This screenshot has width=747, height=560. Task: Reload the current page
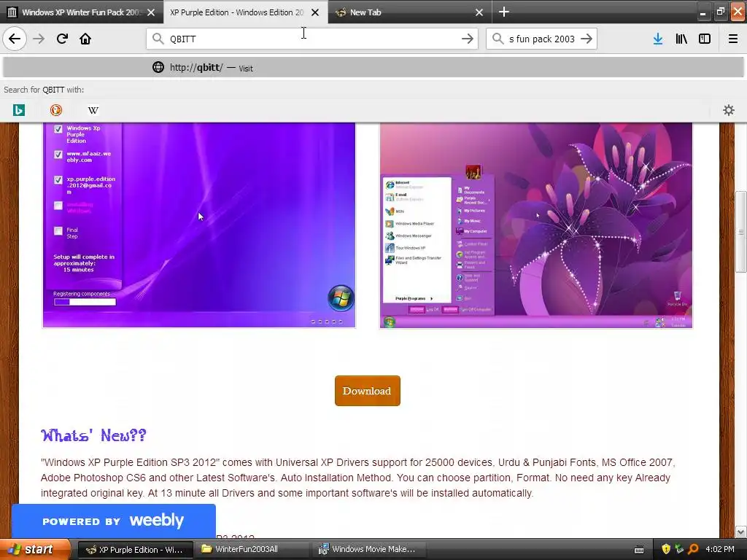coord(62,39)
